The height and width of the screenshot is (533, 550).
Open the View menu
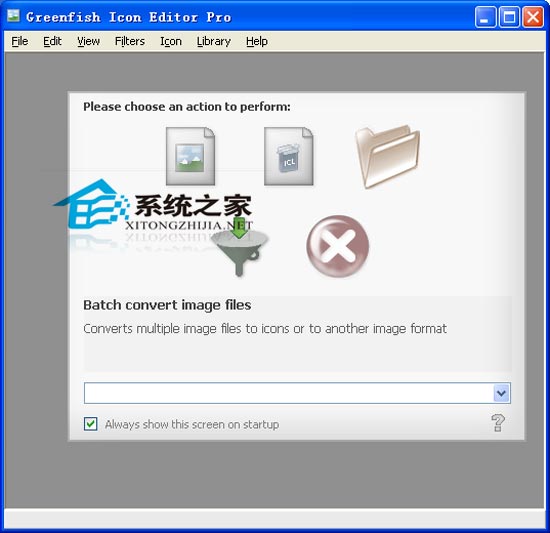pyautogui.click(x=88, y=41)
